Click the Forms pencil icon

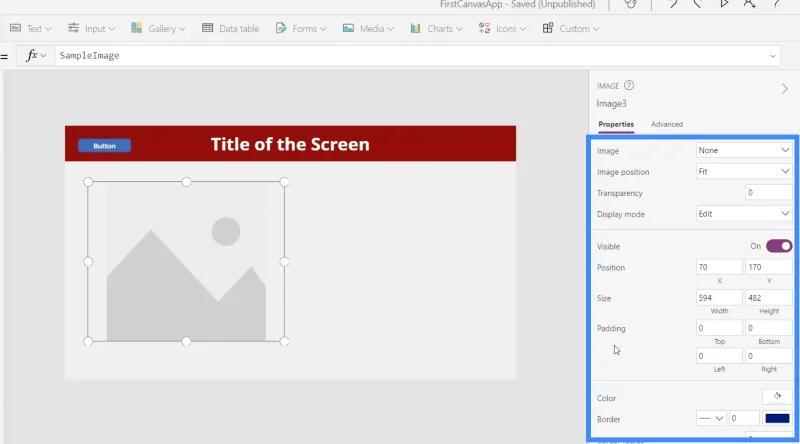tap(281, 28)
